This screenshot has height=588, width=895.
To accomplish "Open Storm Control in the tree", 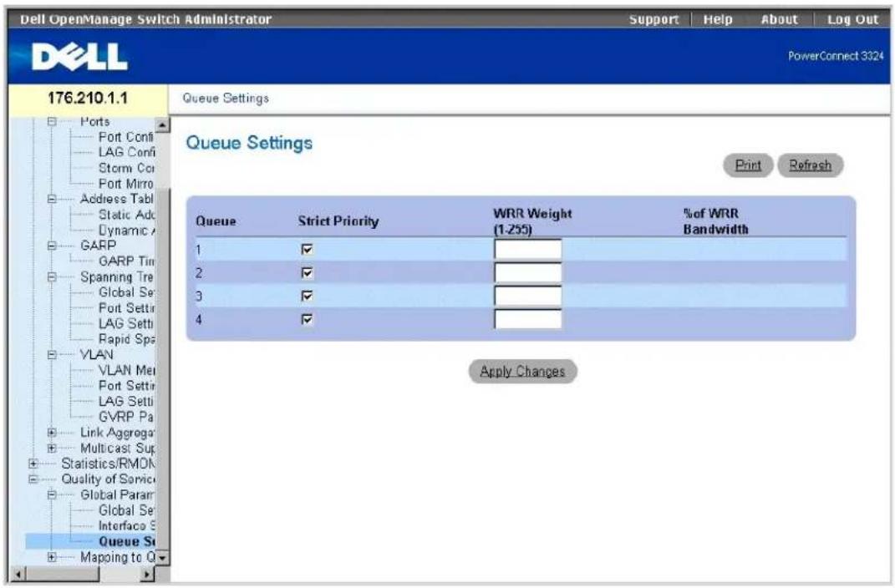I will (126, 168).
